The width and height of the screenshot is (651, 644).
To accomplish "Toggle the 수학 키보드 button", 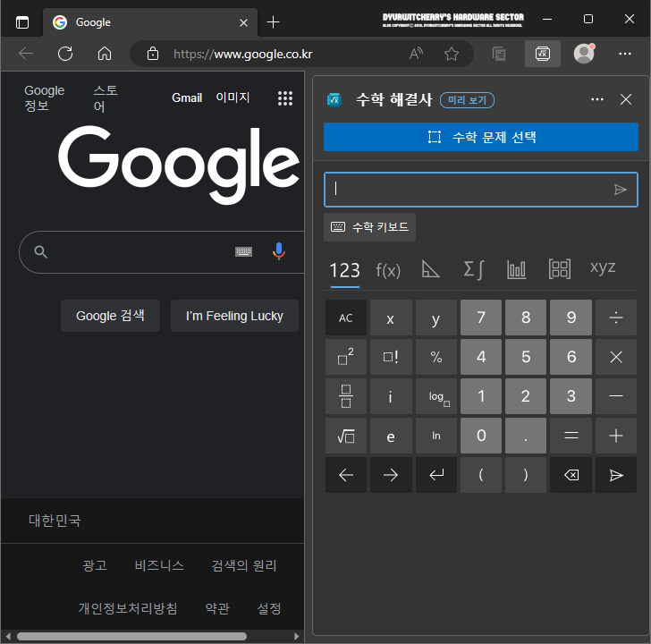I will pyautogui.click(x=369, y=227).
